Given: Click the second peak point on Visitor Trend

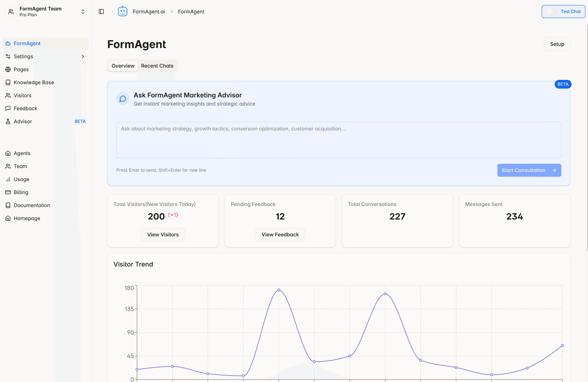Looking at the screenshot, I should [x=385, y=294].
